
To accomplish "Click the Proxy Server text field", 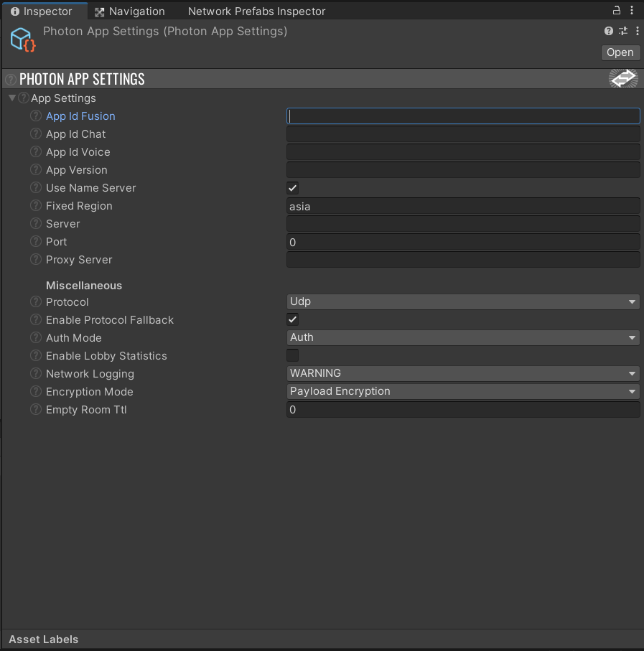I will 463,260.
